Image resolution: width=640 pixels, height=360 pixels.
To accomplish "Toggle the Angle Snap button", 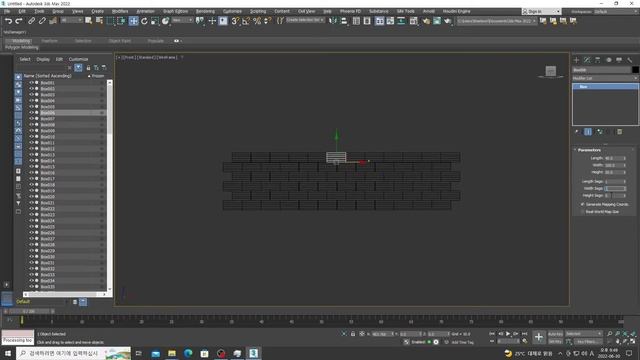I will tap(246, 21).
